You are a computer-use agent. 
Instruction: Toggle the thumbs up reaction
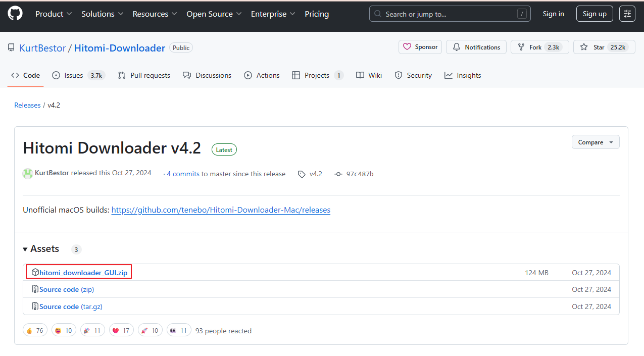pyautogui.click(x=35, y=331)
